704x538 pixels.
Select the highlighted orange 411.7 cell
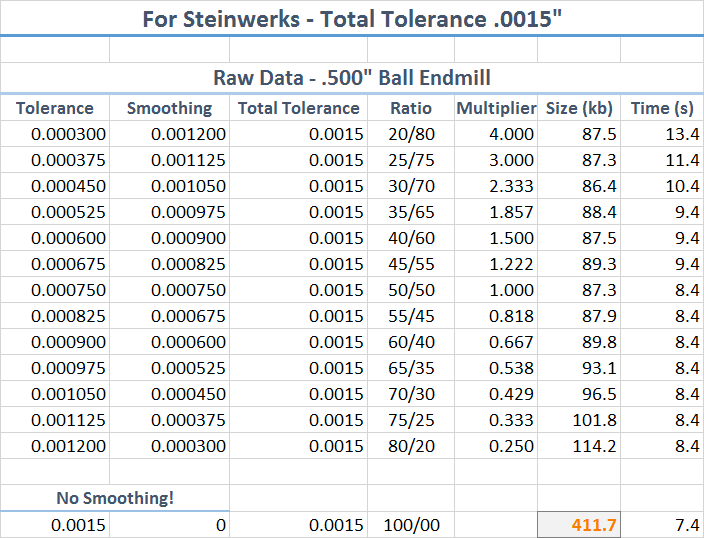pos(579,525)
